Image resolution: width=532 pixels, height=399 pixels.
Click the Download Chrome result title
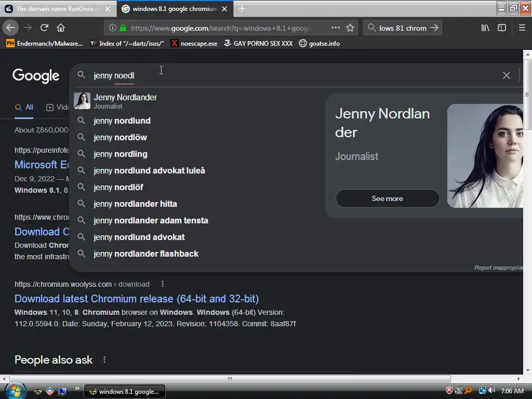pyautogui.click(x=42, y=232)
